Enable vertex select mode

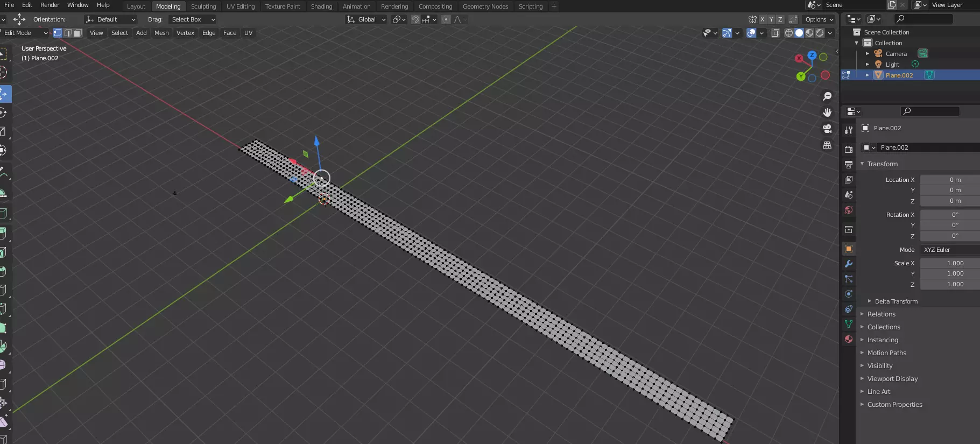(x=58, y=33)
